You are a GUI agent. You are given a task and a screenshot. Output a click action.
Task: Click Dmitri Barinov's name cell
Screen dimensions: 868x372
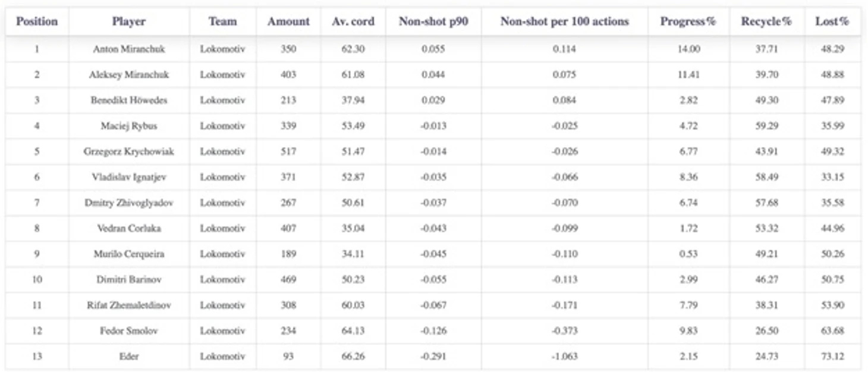(x=128, y=280)
